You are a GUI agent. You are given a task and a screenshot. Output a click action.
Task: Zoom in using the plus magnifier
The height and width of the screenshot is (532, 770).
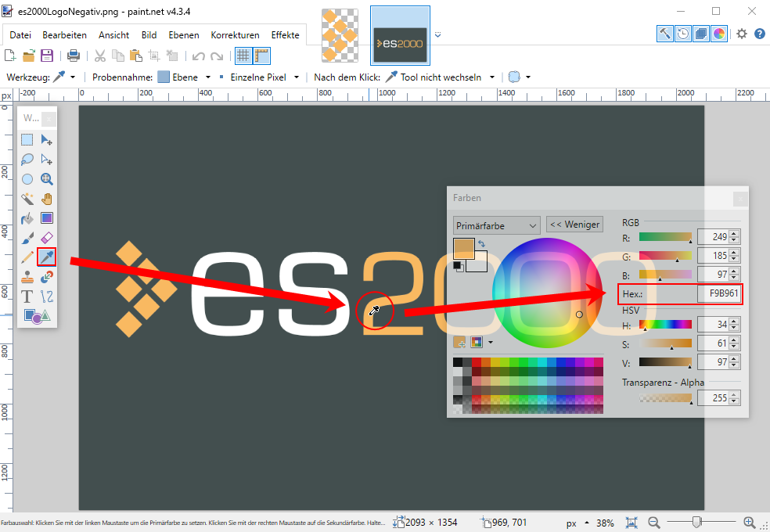coord(750,523)
